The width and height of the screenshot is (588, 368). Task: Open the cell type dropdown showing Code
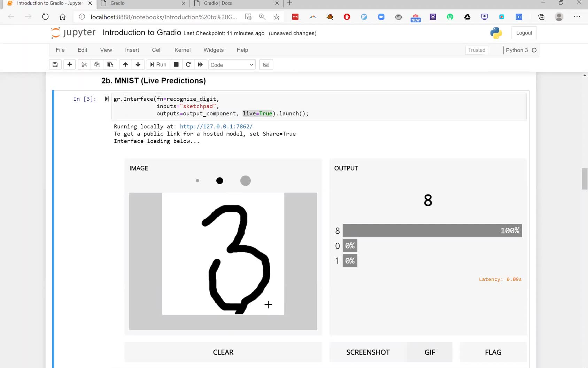[x=232, y=64]
